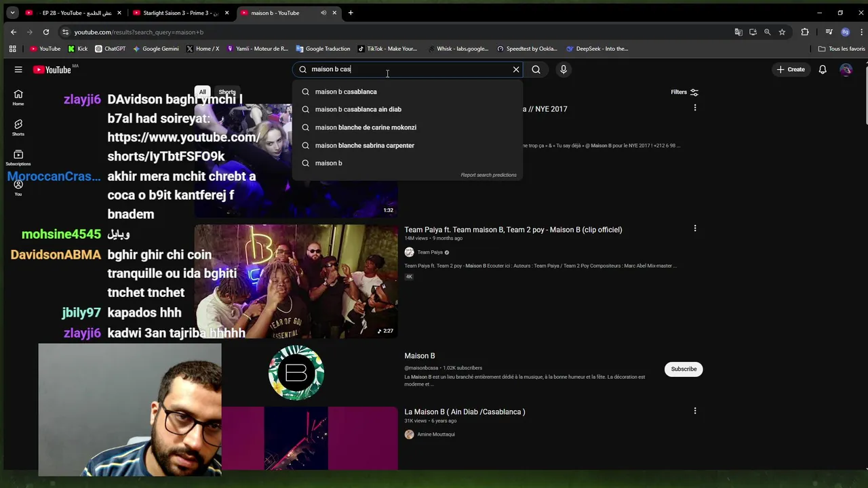Clear the search box with X
This screenshot has width=868, height=488.
516,69
